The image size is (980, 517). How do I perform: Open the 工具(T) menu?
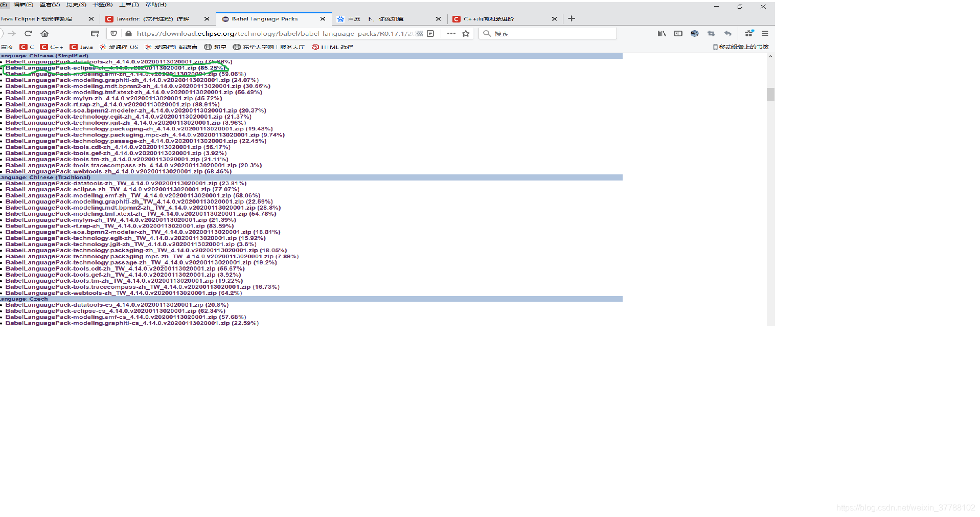point(129,5)
